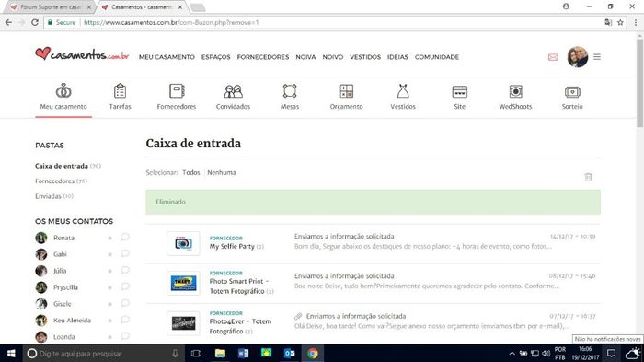Open File Explorer from the taskbar

220,354
